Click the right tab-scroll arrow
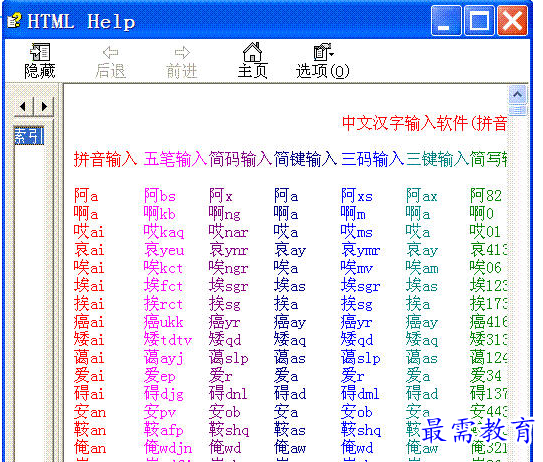543x462 pixels. pyautogui.click(x=44, y=106)
